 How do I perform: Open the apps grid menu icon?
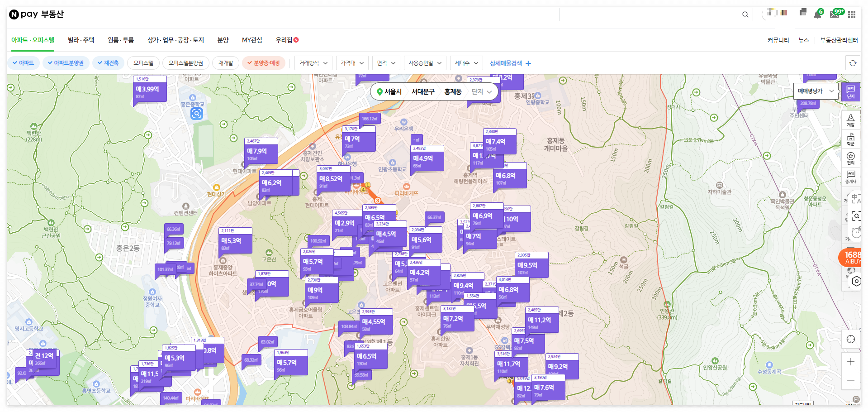coord(852,14)
